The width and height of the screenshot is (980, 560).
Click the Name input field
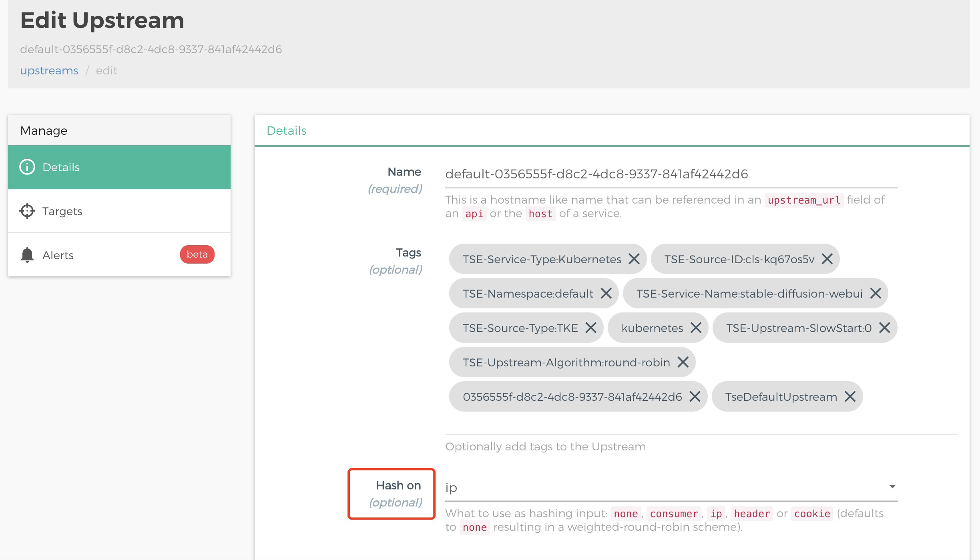(671, 174)
